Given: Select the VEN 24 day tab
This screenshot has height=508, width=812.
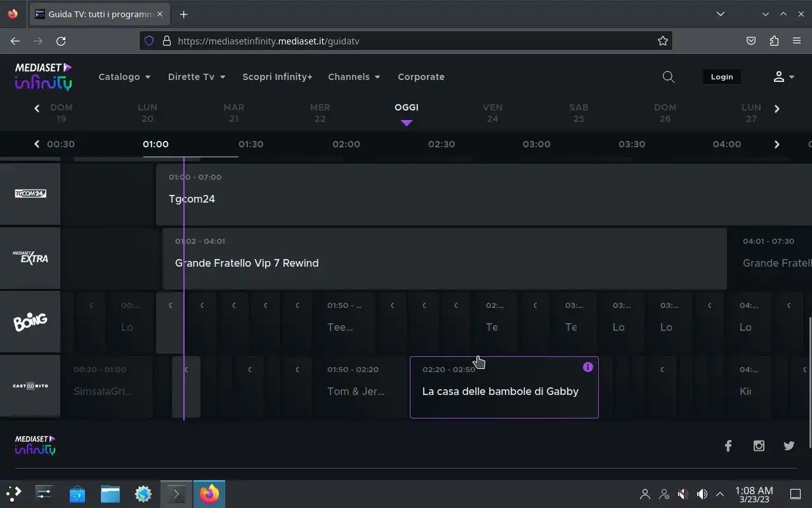Looking at the screenshot, I should pyautogui.click(x=492, y=113).
